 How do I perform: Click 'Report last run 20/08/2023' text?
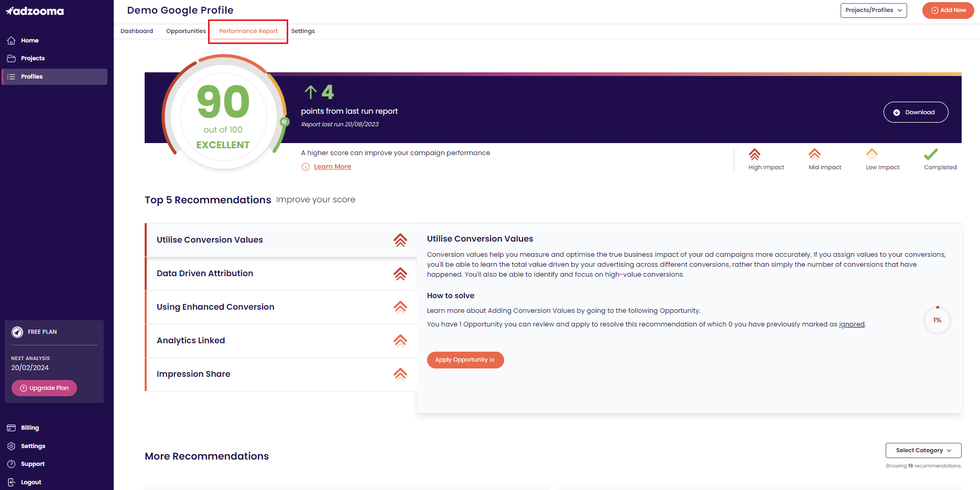click(340, 124)
